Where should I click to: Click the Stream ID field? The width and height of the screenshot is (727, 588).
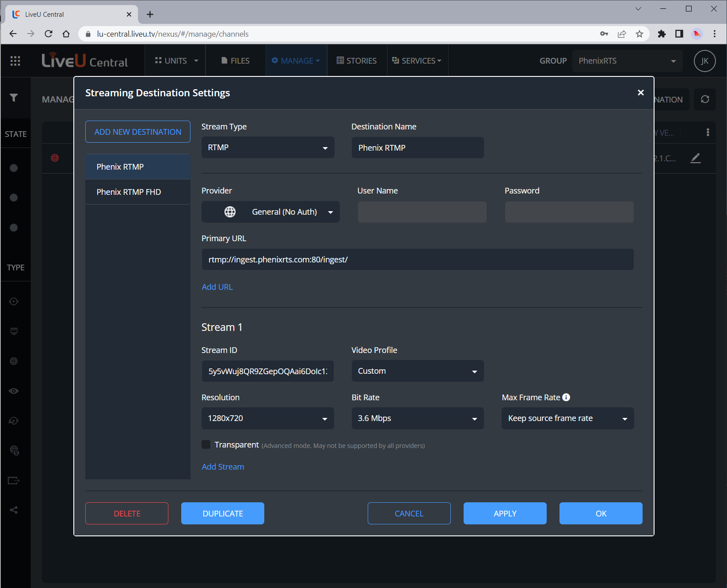click(268, 371)
